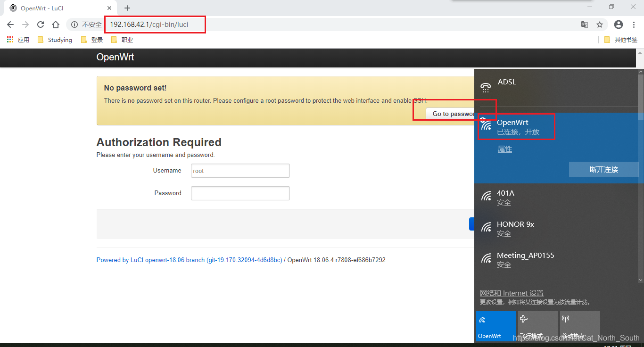Image resolution: width=644 pixels, height=347 pixels.
Task: View site info for insecure connection
Action: tap(87, 25)
